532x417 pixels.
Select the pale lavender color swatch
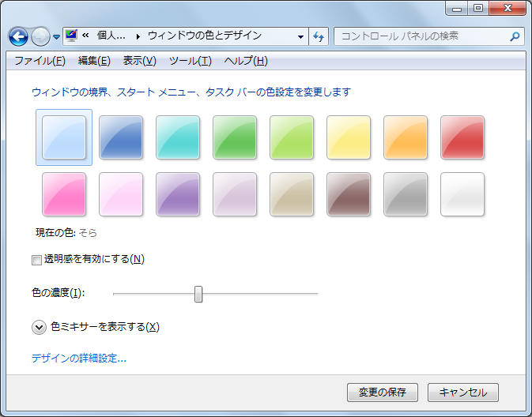[x=235, y=194]
